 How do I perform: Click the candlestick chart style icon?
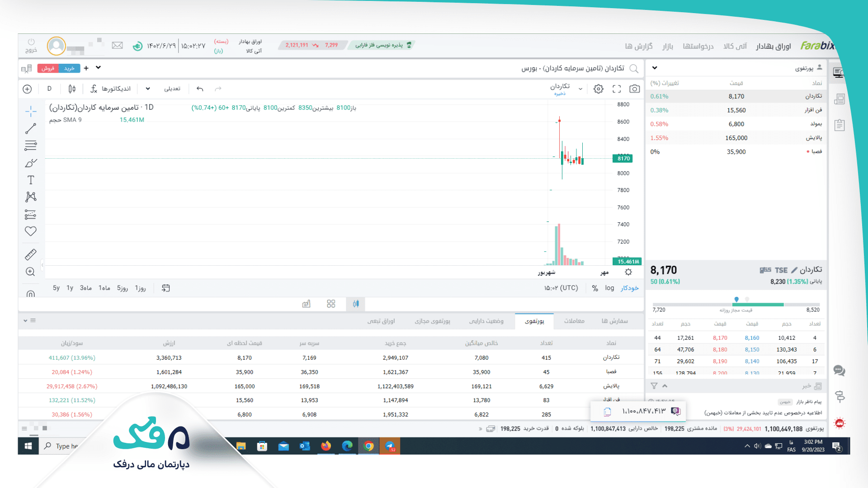[72, 89]
